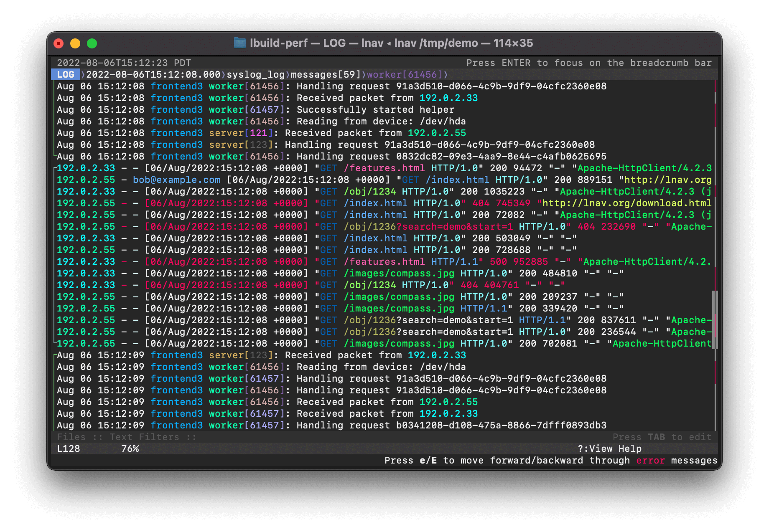Click the ?:View Help hint
This screenshot has width=769, height=532.
609,449
